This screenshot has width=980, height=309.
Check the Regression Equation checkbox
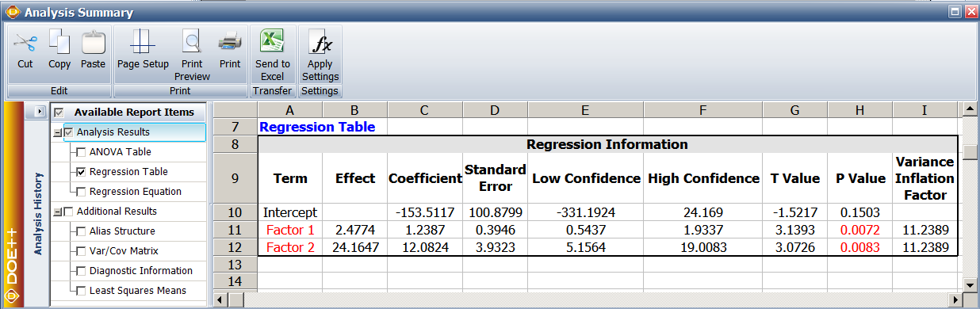tap(81, 192)
